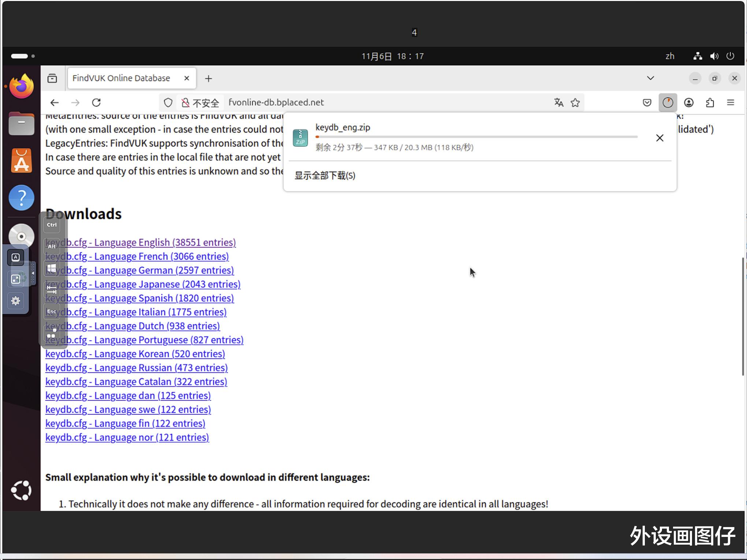This screenshot has height=560, width=747.
Task: Download keydb.cfg Language Korean entries
Action: [x=135, y=354]
